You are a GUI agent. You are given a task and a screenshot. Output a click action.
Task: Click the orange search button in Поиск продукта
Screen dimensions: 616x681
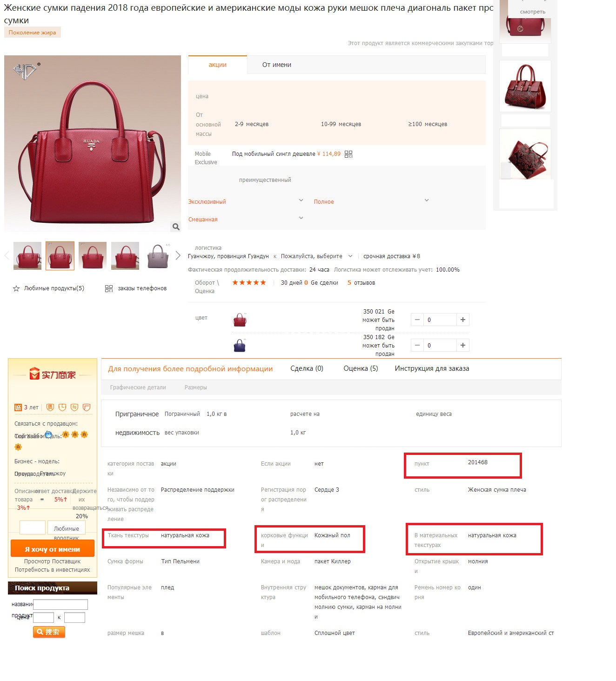[49, 632]
